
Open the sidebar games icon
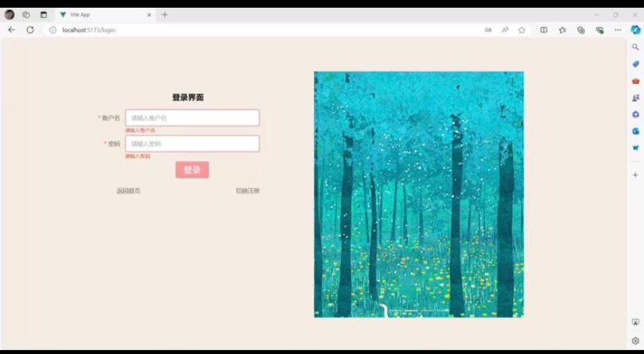coord(635,97)
